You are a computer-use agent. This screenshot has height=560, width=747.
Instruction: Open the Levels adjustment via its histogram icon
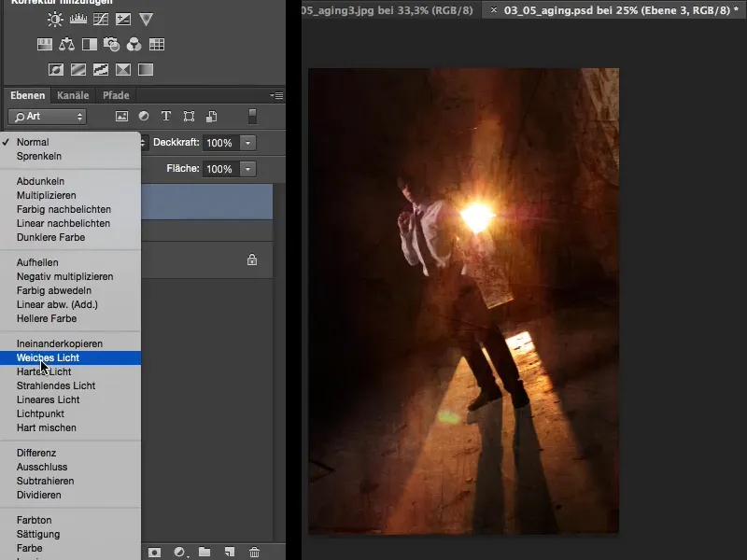coord(78,18)
